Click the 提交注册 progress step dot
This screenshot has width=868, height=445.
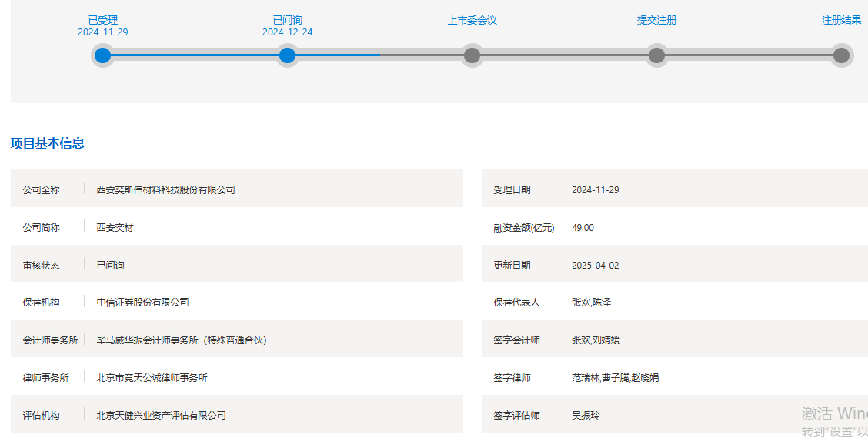tap(656, 55)
